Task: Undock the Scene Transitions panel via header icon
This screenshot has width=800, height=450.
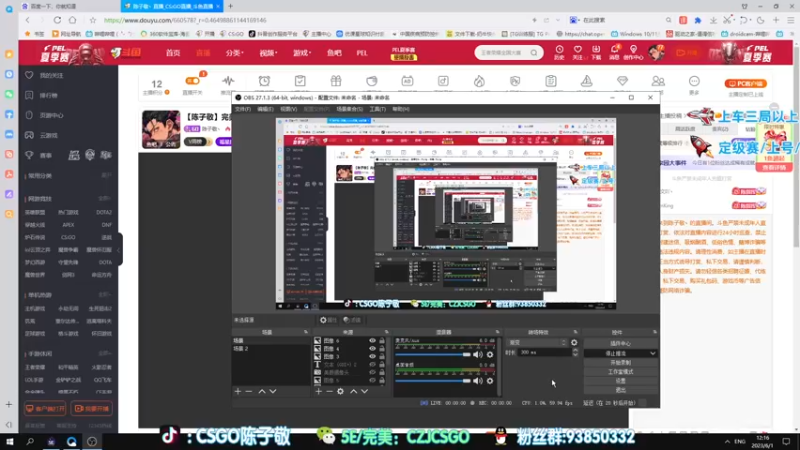Action: 575,332
